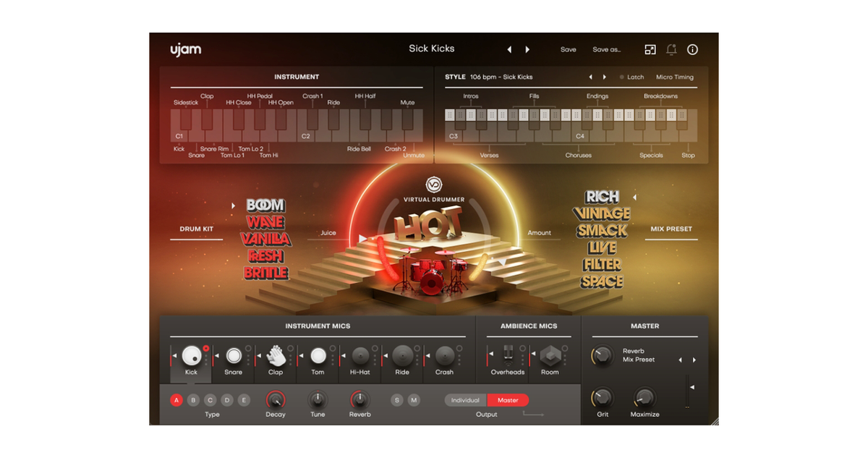Select the Snare drum mic icon
Viewport: 868px width, 458px height.
[x=234, y=355]
